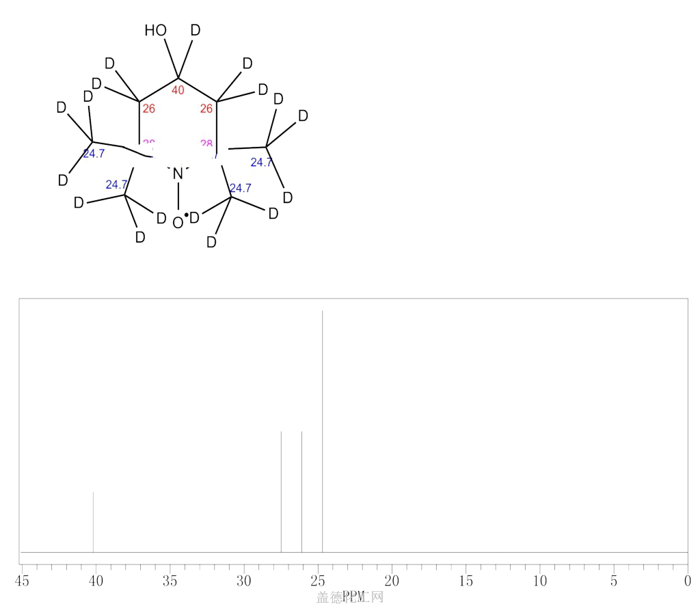The image size is (700, 615).
Task: Click the 45 axis tick label
Action: [x=22, y=581]
